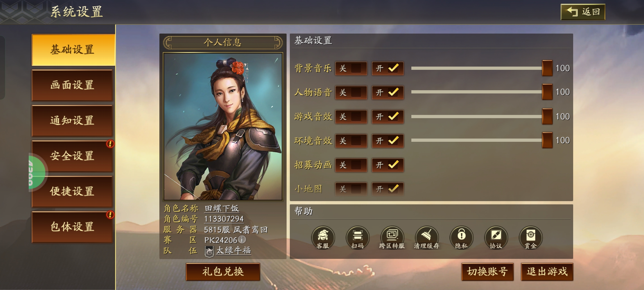Open the 客服 customer service icon
Image resolution: width=644 pixels, height=290 pixels.
point(323,238)
